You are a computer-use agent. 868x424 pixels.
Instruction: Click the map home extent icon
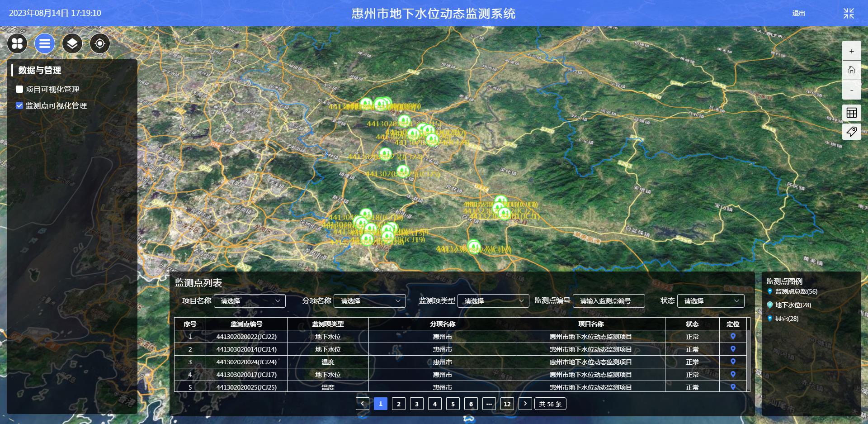click(851, 70)
